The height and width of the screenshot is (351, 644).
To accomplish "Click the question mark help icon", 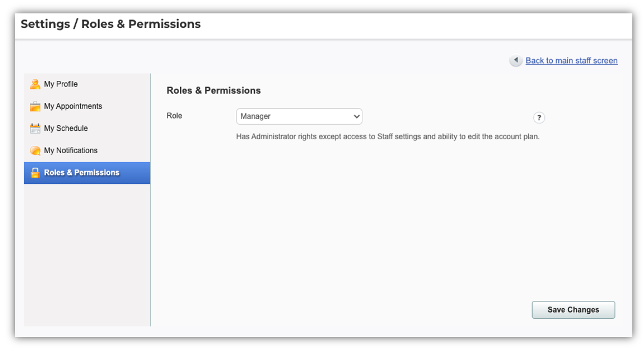I will (x=539, y=118).
